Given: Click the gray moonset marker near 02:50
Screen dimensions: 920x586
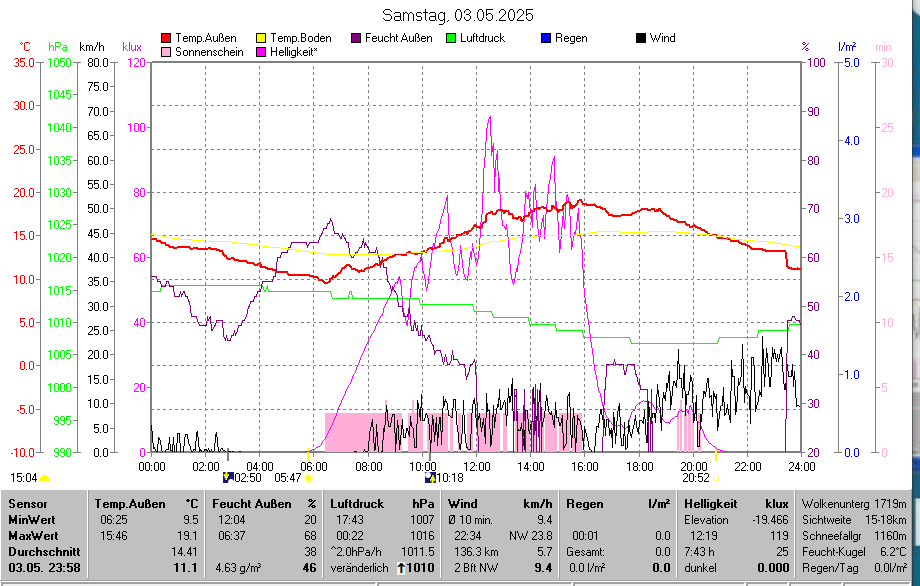Looking at the screenshot, I should [x=228, y=455].
